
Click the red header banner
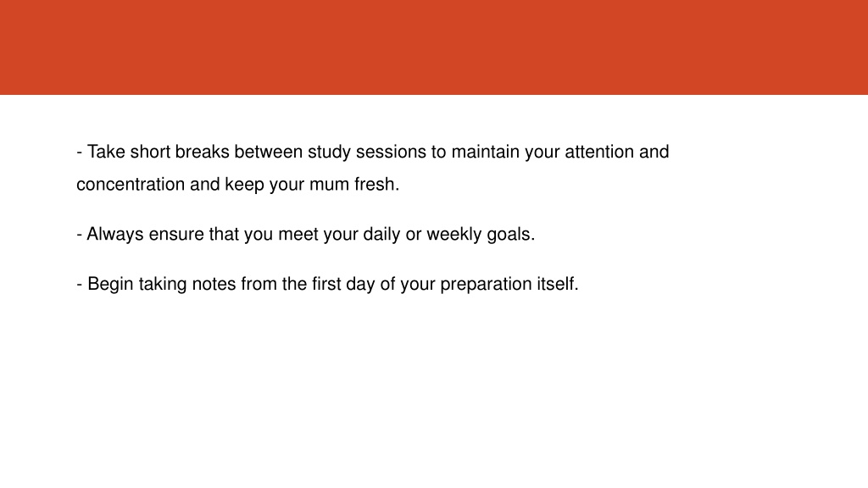(434, 47)
